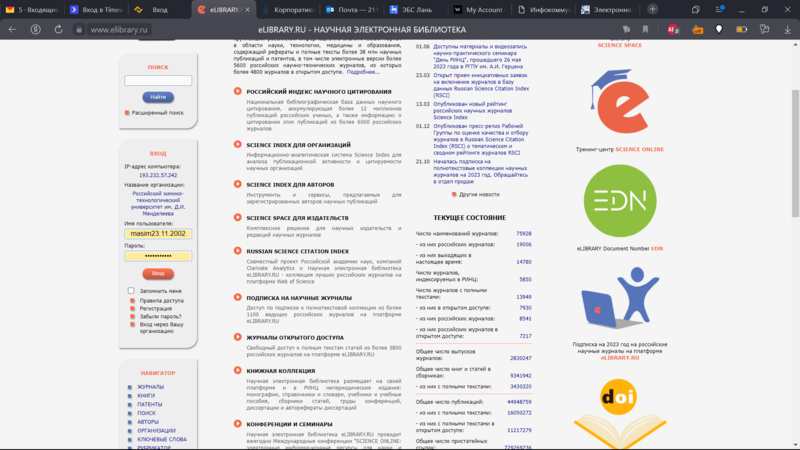The height and width of the screenshot is (450, 800).
Task: Open the page translate icon
Action: [627, 30]
